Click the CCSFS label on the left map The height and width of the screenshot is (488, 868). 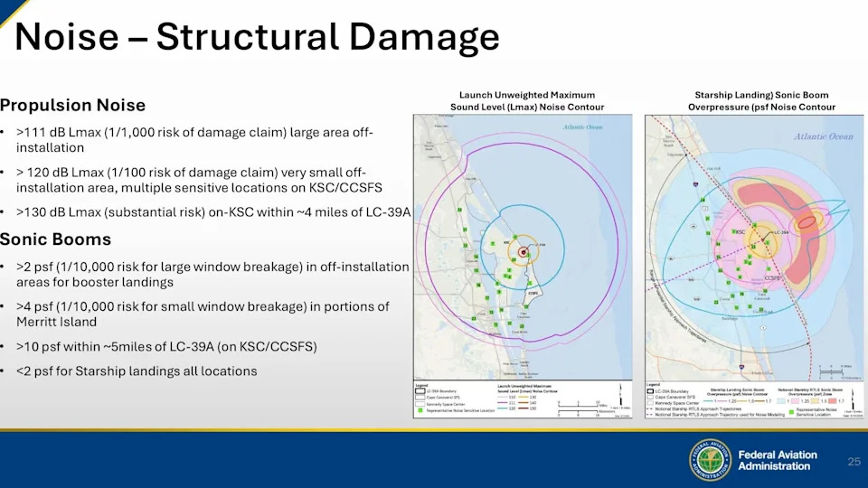(x=535, y=292)
